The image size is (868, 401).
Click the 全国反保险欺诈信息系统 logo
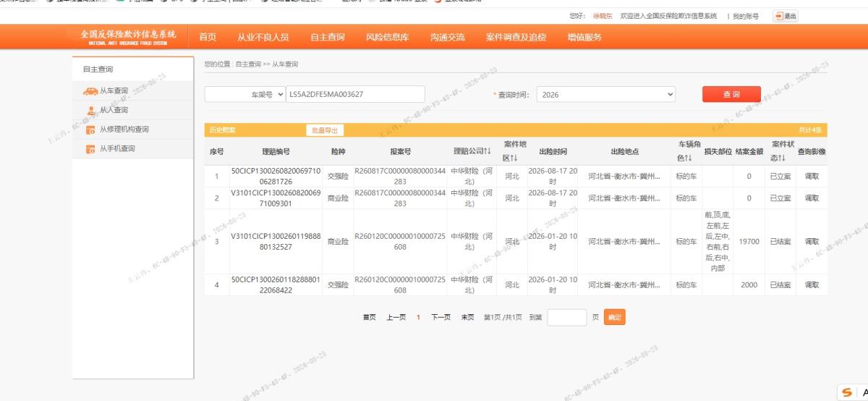[128, 38]
